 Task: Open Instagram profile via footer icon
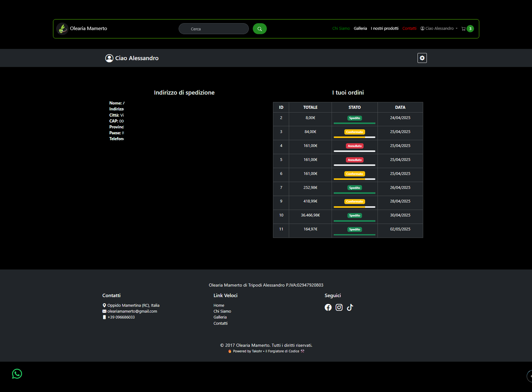[339, 307]
